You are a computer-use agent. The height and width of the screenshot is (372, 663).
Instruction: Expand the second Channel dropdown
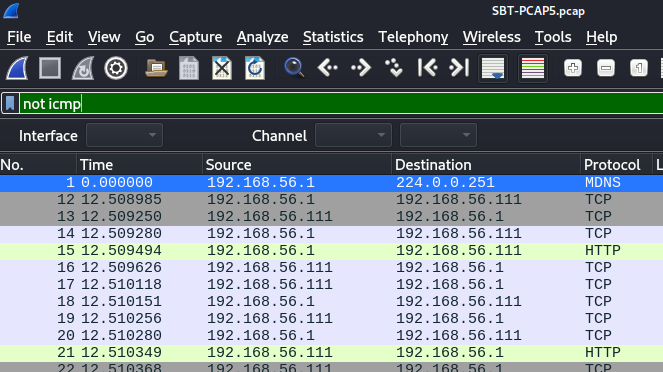tap(438, 135)
